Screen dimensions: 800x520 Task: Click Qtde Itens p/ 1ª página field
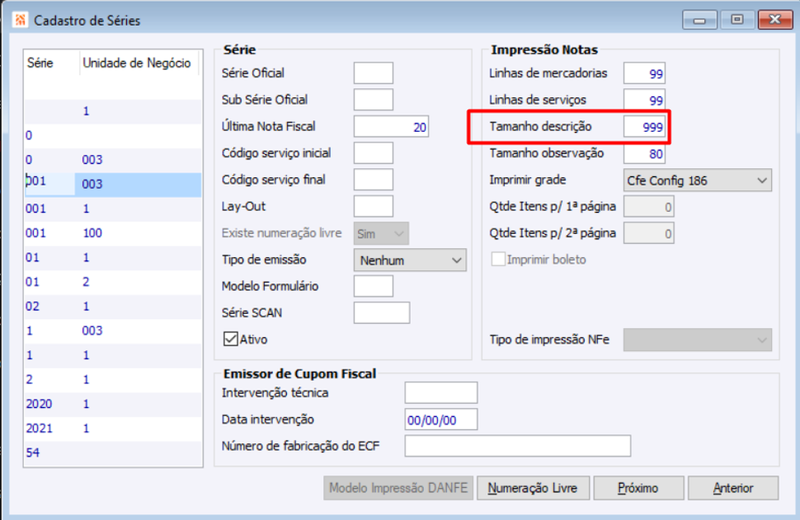point(648,207)
